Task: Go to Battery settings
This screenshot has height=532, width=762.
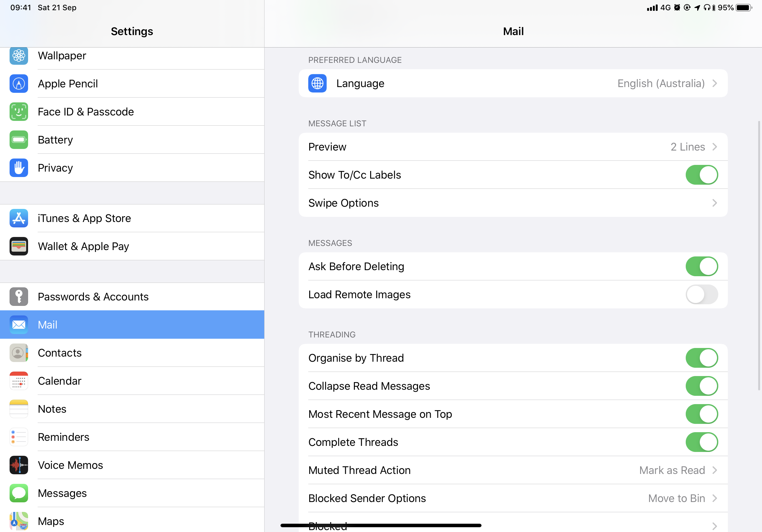Action: pos(132,140)
